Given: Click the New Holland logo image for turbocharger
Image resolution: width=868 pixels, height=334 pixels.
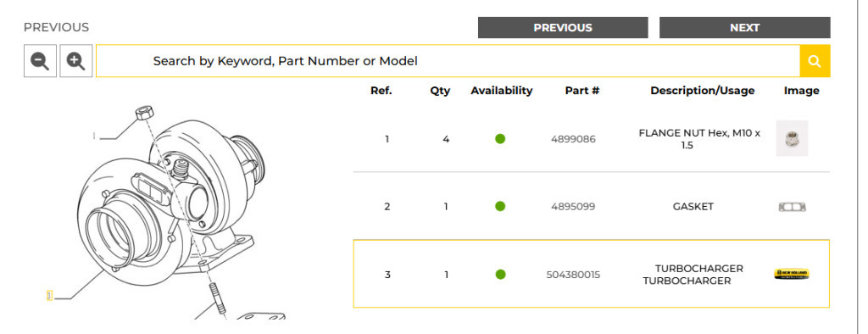Looking at the screenshot, I should (x=792, y=274).
